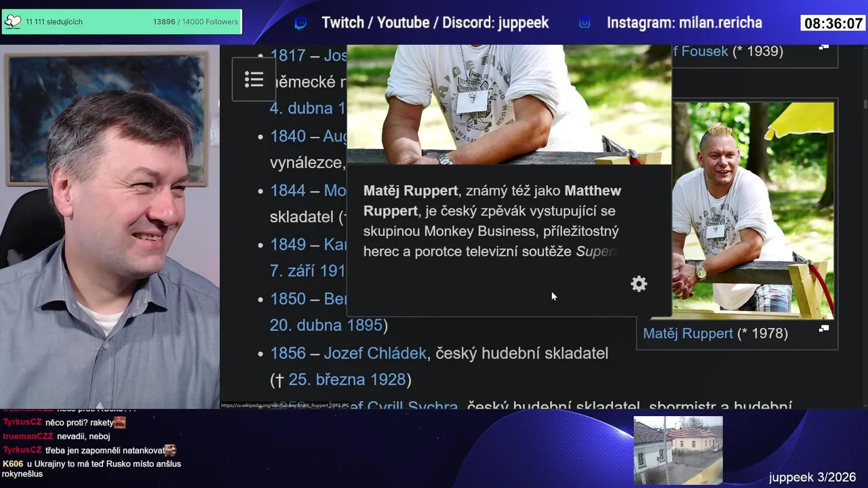This screenshot has width=868, height=488.
Task: Click the street webcam thumbnail
Action: click(678, 450)
